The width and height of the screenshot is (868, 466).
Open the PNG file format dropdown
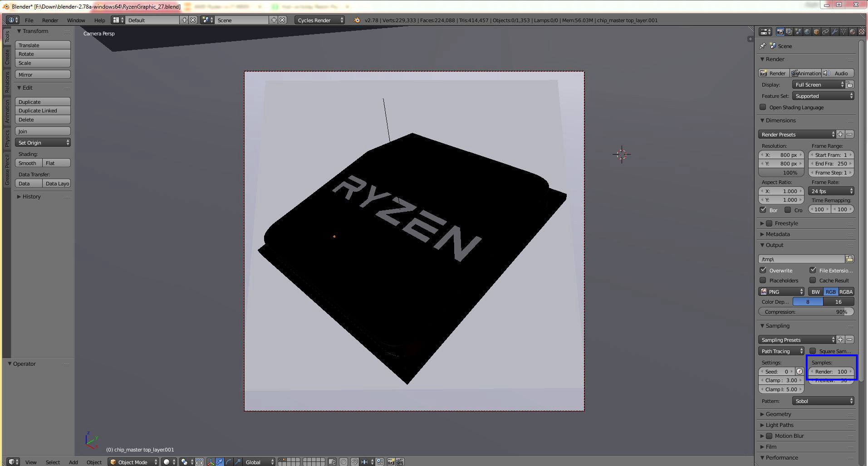pyautogui.click(x=781, y=291)
